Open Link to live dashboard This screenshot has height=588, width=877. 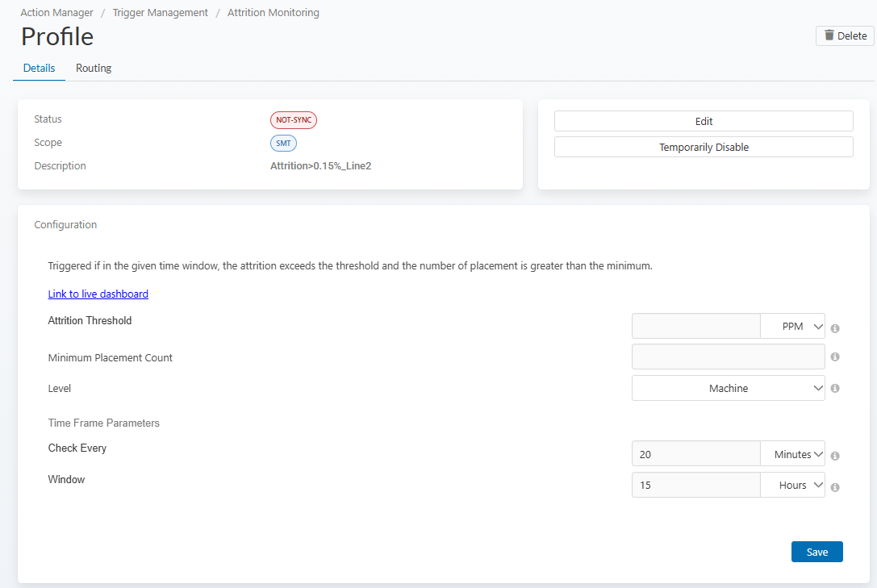(98, 294)
